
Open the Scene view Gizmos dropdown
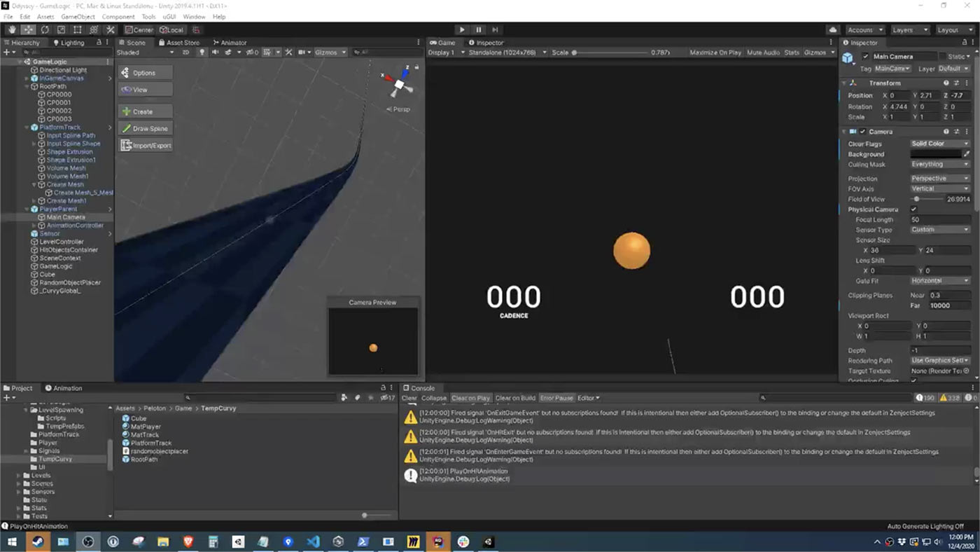330,53
